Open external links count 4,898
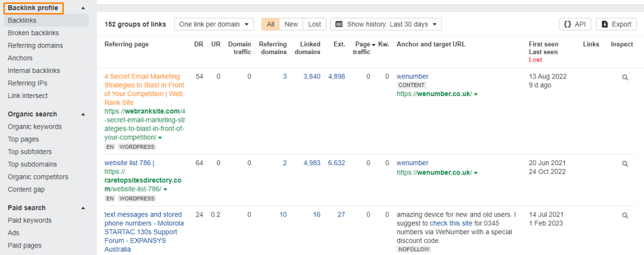This screenshot has width=644, height=255. [x=336, y=76]
